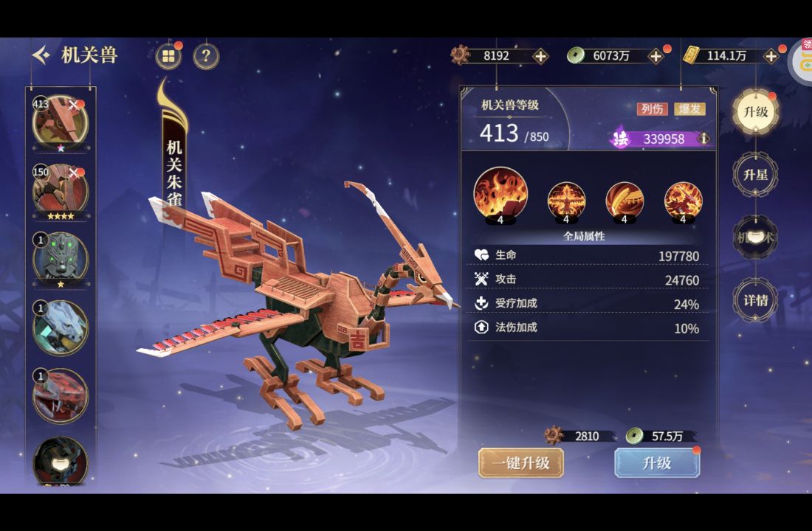Open the question mark help icon
The image size is (812, 531).
206,56
